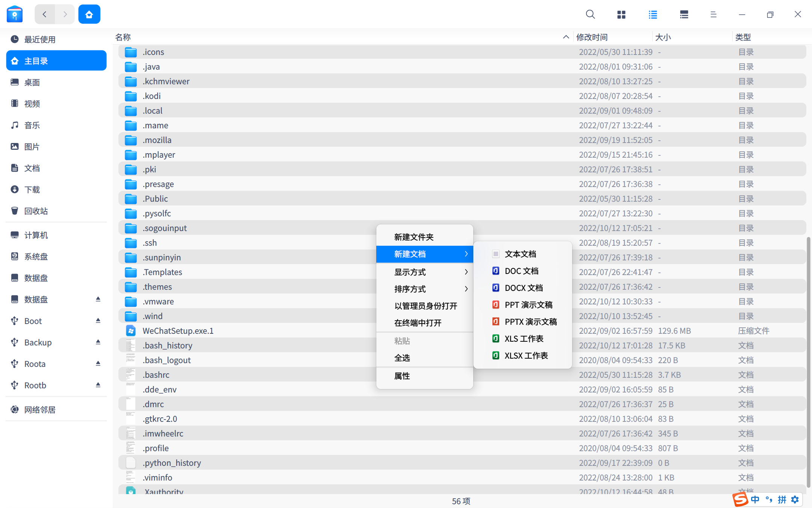Click the back navigation arrow
812x508 pixels.
point(44,14)
